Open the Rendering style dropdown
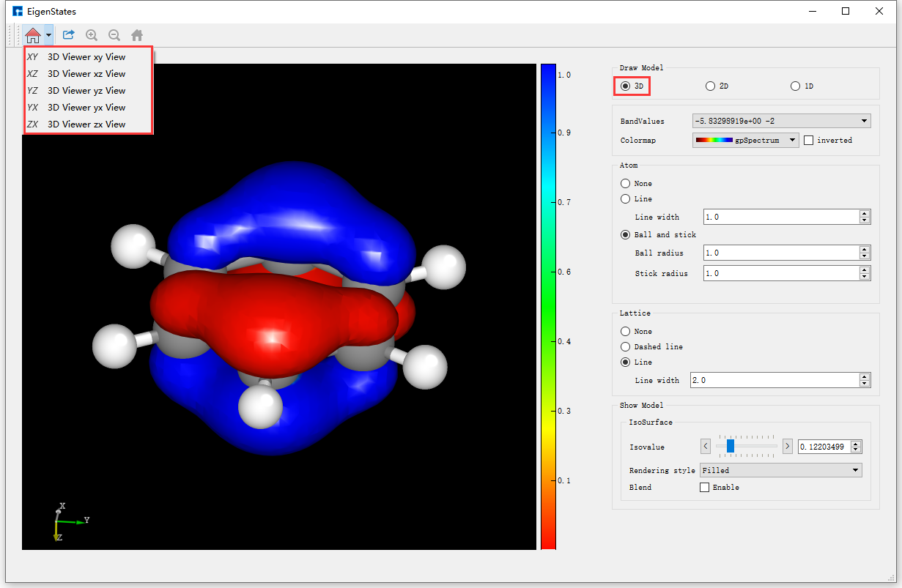Viewport: 902px width, 588px height. (x=781, y=470)
